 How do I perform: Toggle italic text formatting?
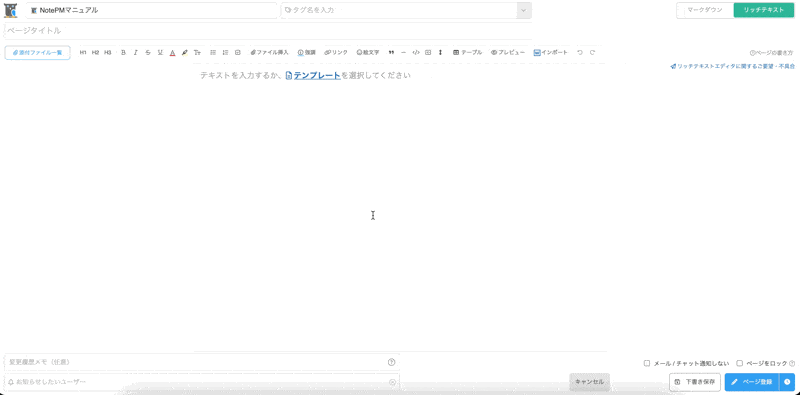pyautogui.click(x=135, y=53)
